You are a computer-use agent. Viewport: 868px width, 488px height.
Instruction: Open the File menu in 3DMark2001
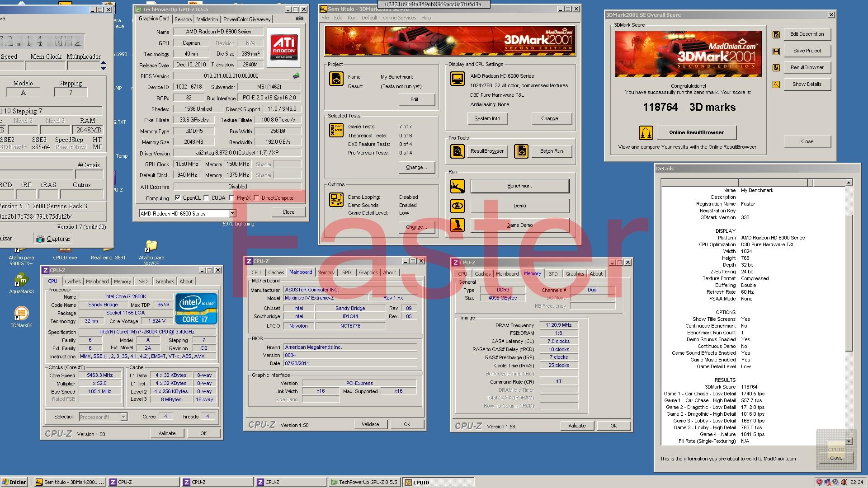tap(325, 18)
